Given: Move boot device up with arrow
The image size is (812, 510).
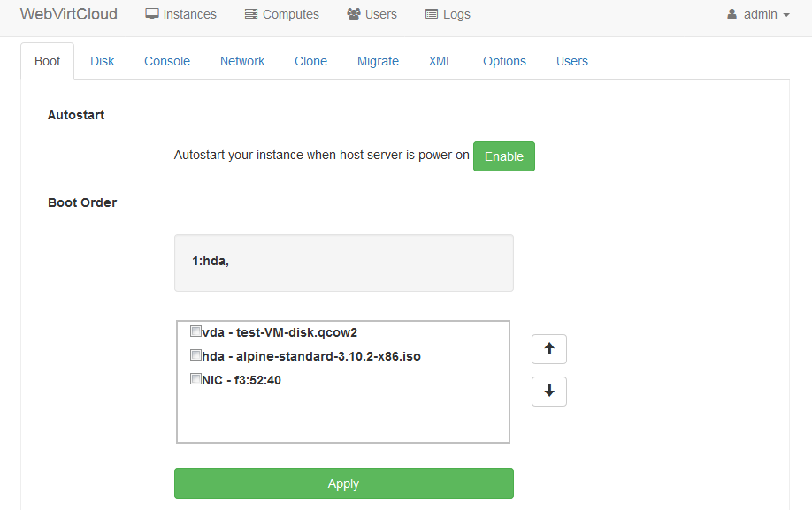Looking at the screenshot, I should tap(548, 349).
